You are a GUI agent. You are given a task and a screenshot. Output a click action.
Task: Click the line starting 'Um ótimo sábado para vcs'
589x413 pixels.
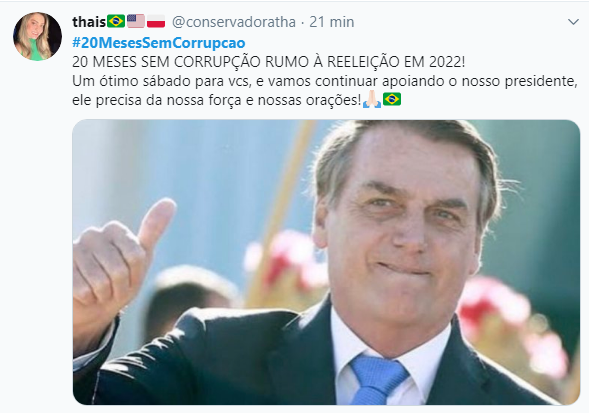325,81
